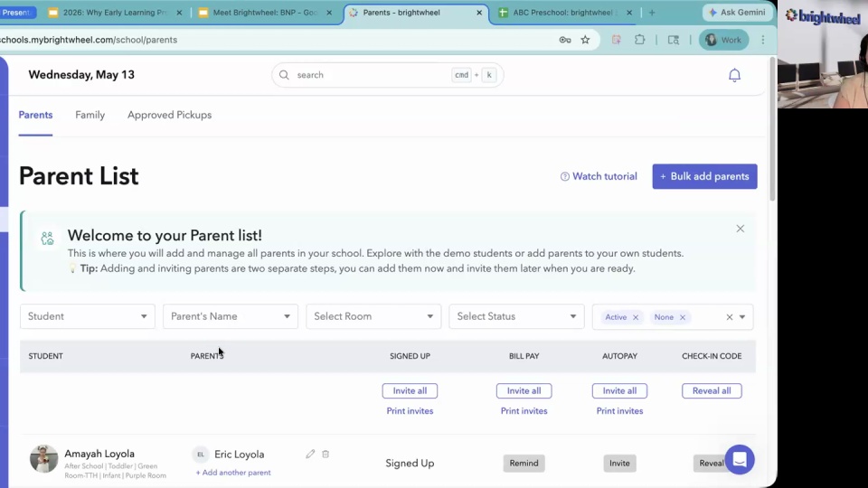Click the STUDENT column header

tap(45, 356)
